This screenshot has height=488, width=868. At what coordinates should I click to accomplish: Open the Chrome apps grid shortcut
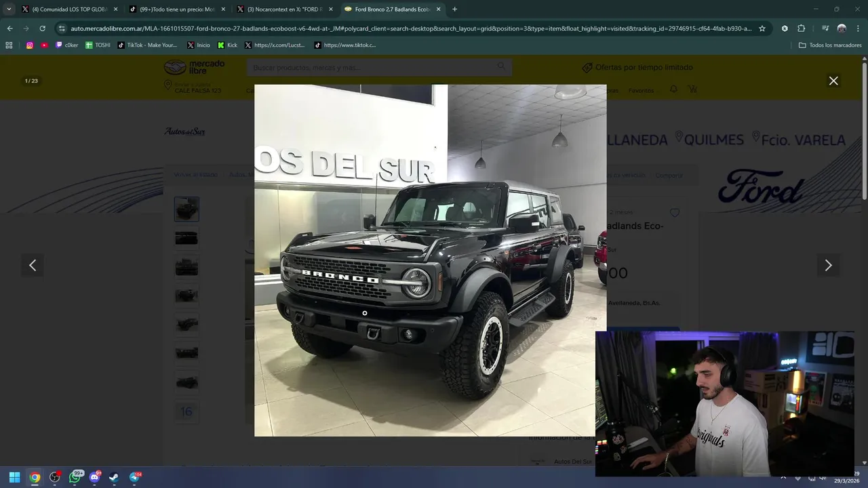click(x=9, y=45)
